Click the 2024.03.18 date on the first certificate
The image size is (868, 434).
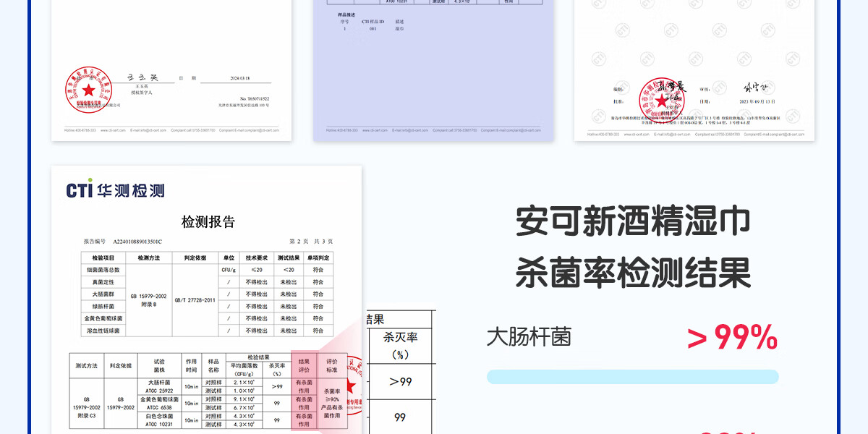(x=239, y=78)
